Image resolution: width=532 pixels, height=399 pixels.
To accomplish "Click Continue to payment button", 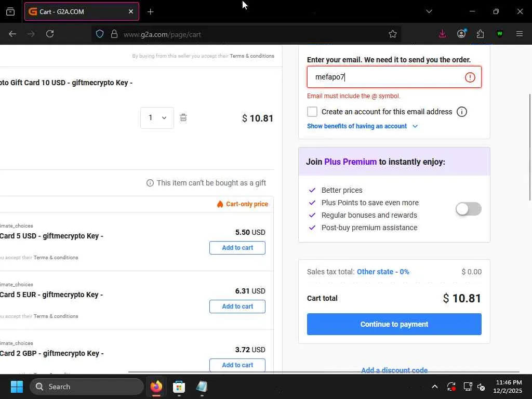I will pos(394,324).
